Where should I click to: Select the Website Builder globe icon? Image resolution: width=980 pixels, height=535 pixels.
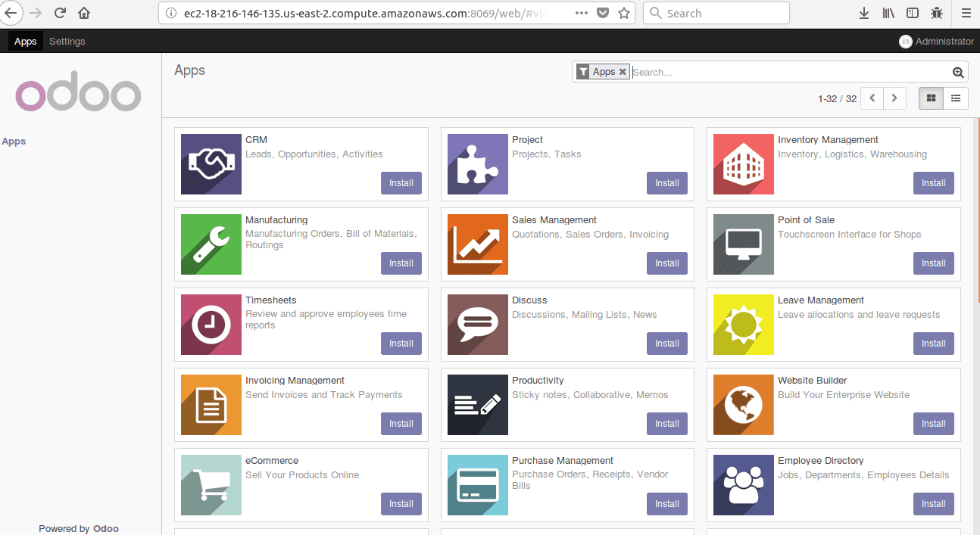click(x=744, y=405)
